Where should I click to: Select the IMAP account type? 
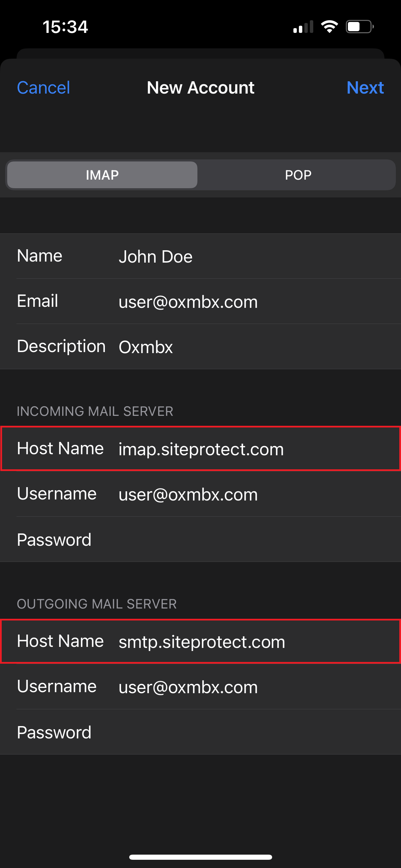pyautogui.click(x=102, y=175)
